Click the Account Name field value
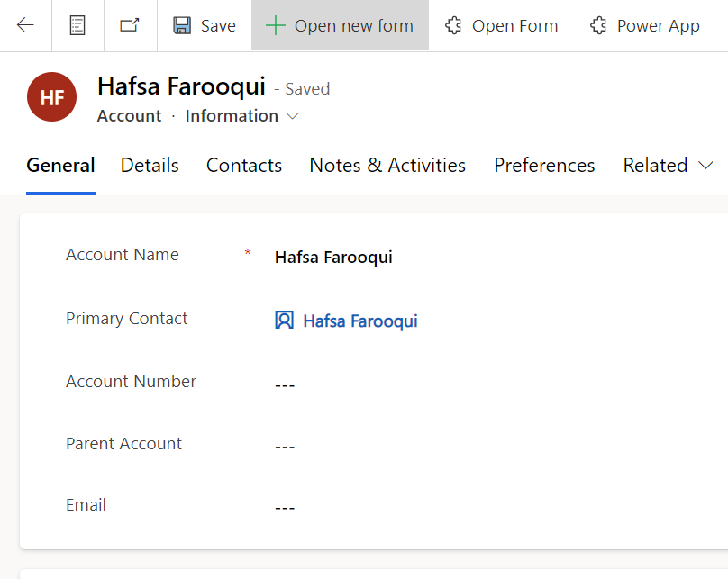Image resolution: width=728 pixels, height=579 pixels. [333, 258]
